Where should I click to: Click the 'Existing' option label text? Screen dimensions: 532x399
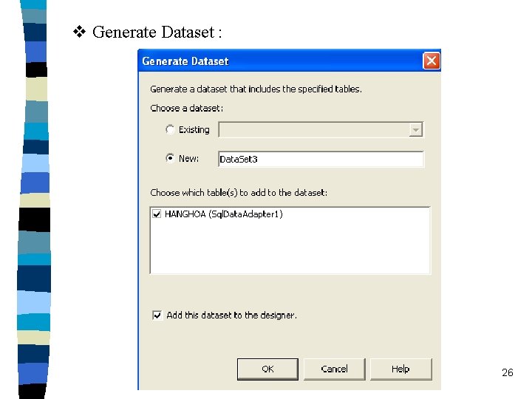pos(194,130)
